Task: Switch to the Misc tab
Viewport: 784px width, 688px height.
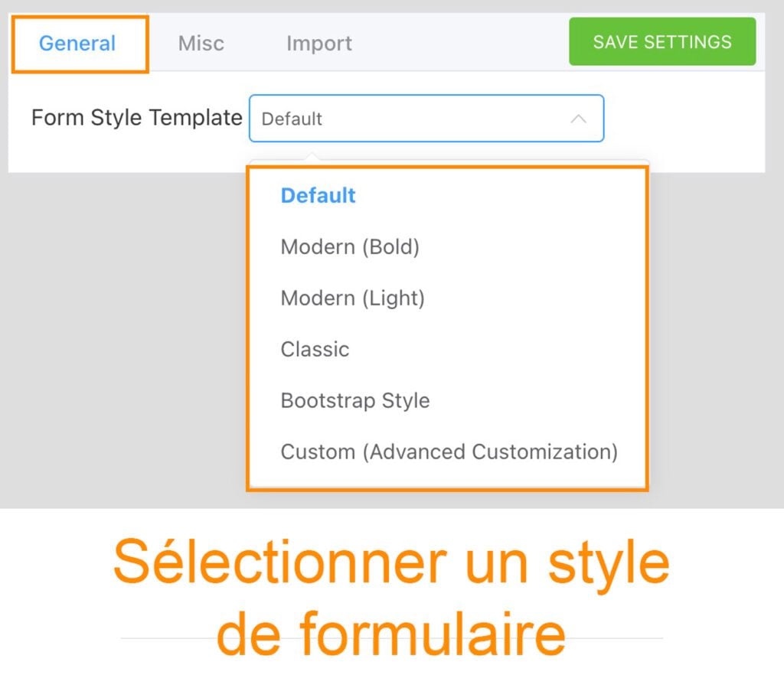Action: [x=201, y=43]
